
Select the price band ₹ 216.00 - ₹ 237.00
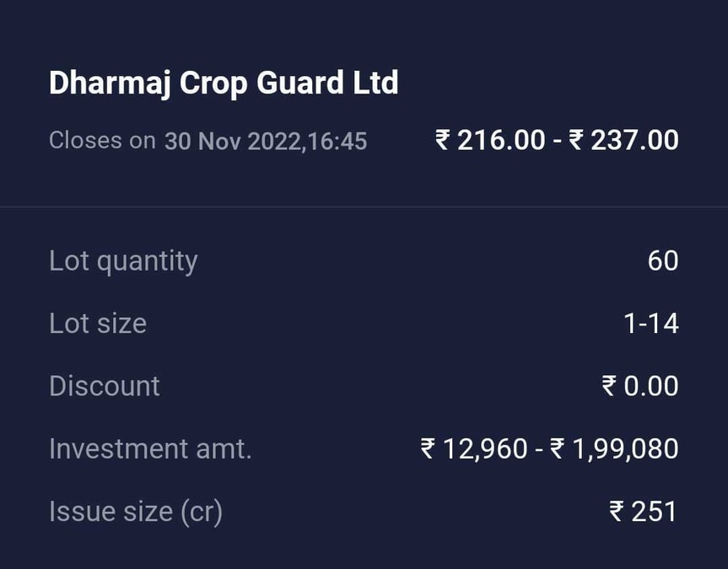tap(557, 139)
